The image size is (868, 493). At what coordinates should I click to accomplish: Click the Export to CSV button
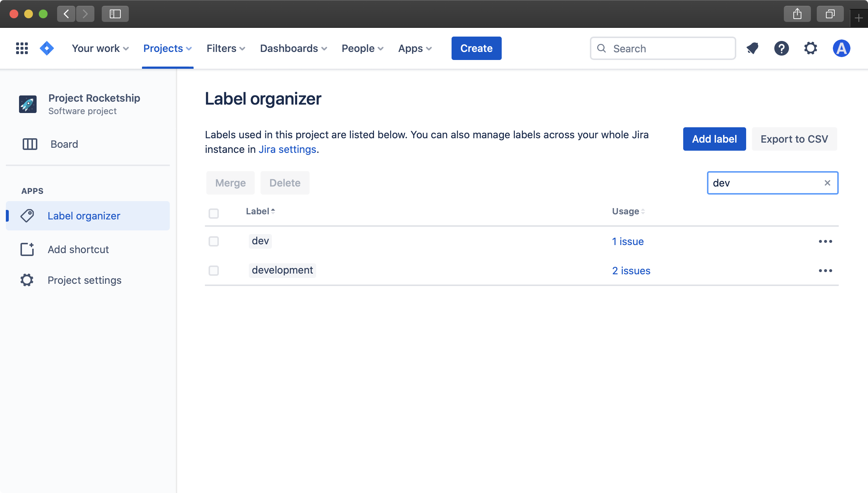[795, 139]
